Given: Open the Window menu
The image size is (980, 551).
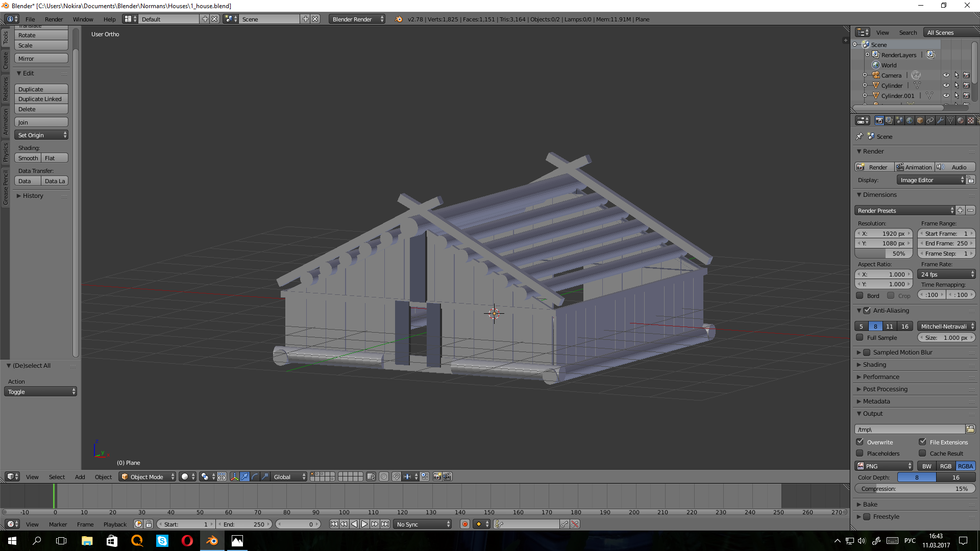Looking at the screenshot, I should coord(83,19).
